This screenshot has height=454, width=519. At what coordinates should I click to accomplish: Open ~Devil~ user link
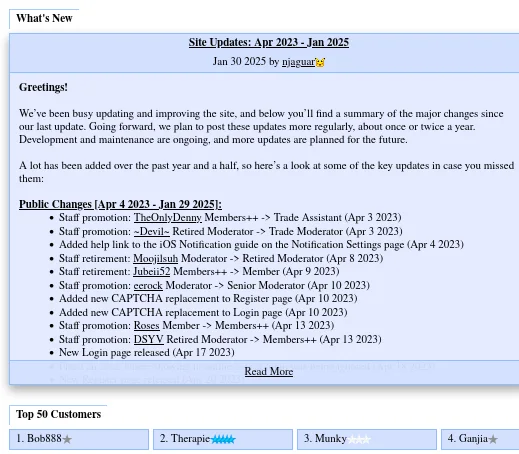pyautogui.click(x=152, y=231)
